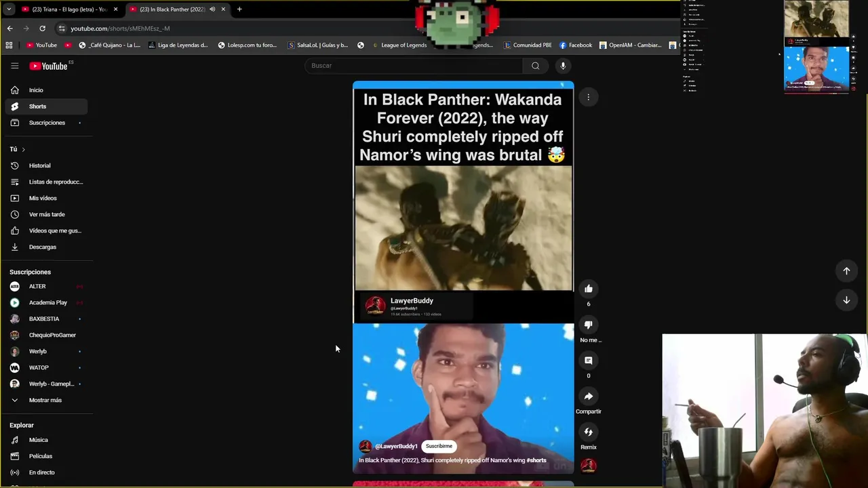Open Comunidad PBE bookmark

click(528, 45)
